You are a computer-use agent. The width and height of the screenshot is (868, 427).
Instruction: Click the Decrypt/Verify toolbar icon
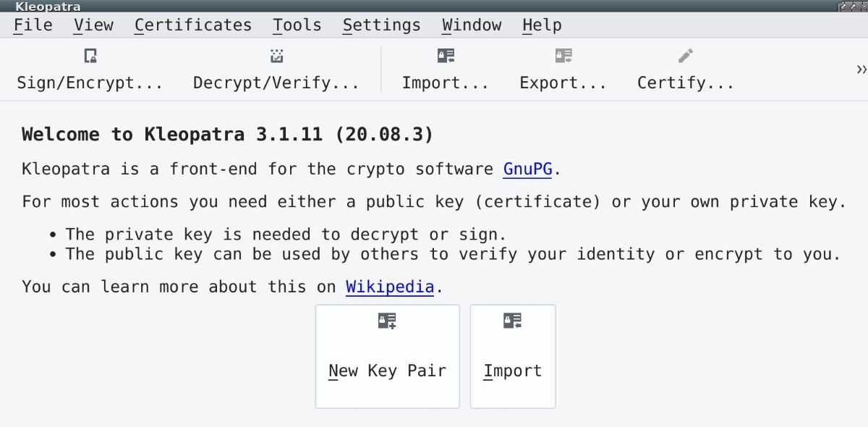click(x=276, y=56)
